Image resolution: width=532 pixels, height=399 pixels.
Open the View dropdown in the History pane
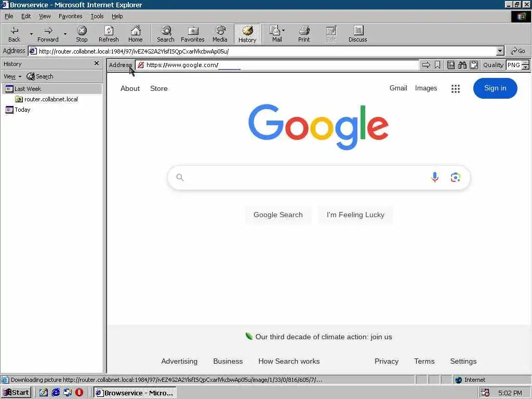tap(12, 76)
